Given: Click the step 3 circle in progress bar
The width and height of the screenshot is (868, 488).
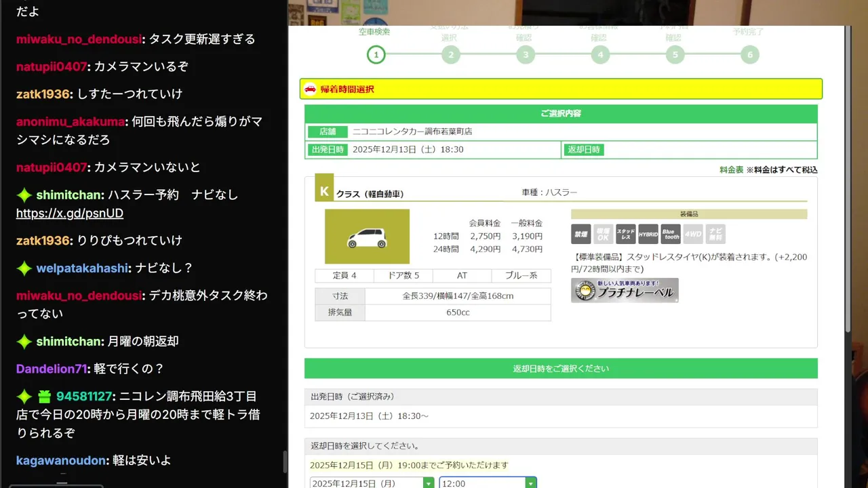Looking at the screenshot, I should (526, 55).
